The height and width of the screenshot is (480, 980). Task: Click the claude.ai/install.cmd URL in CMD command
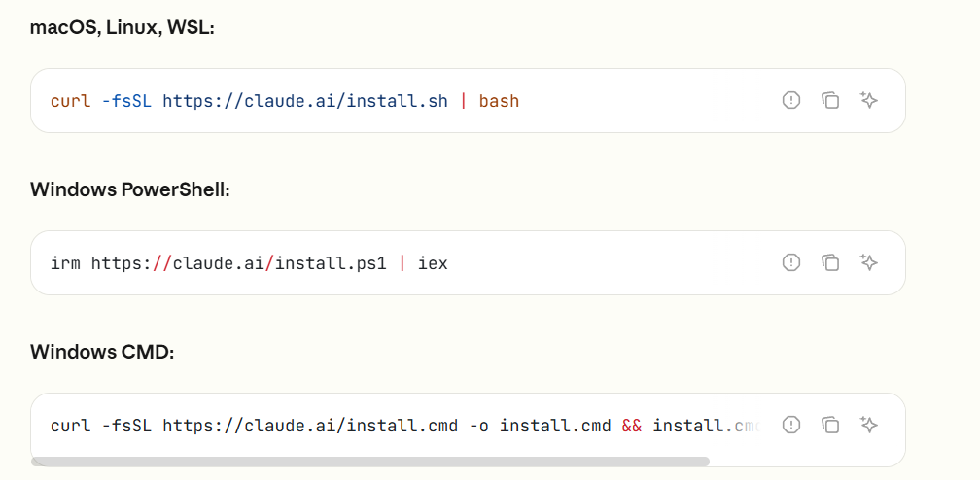tap(310, 426)
